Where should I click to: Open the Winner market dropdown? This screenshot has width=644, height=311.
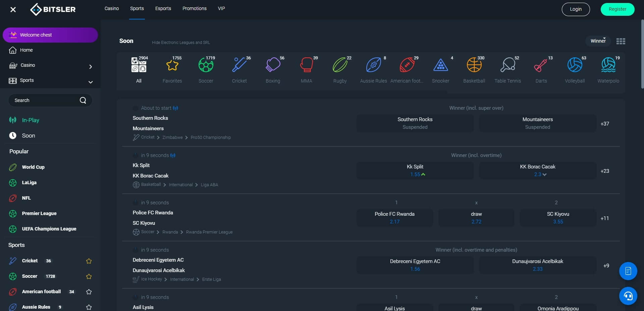click(598, 41)
